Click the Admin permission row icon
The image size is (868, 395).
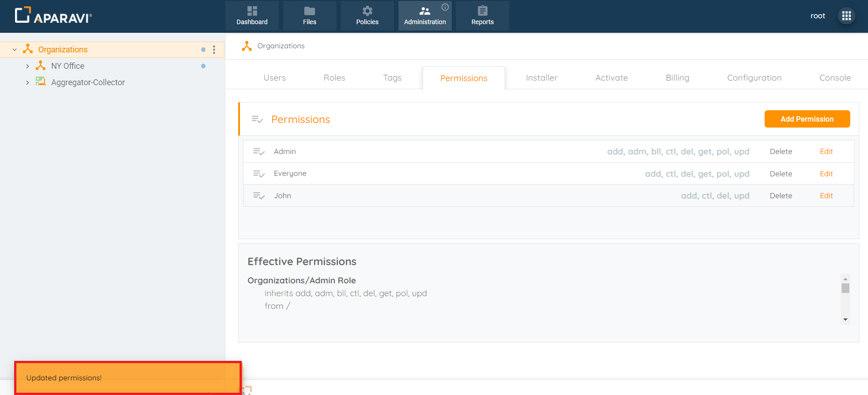[x=259, y=152]
